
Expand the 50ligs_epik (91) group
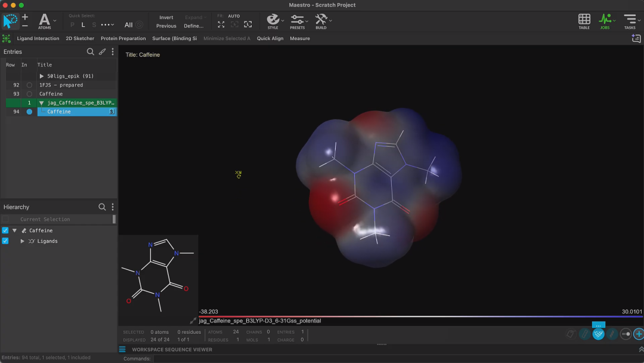[x=42, y=76]
